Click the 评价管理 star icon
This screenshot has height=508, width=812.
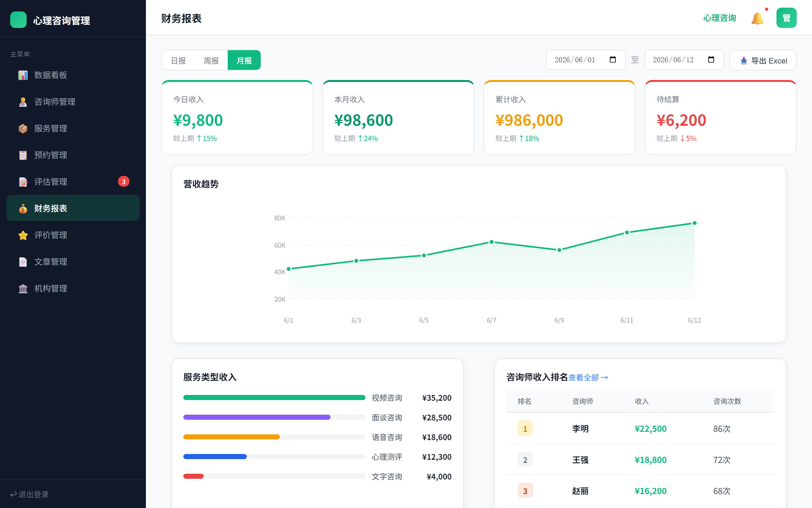pos(23,235)
